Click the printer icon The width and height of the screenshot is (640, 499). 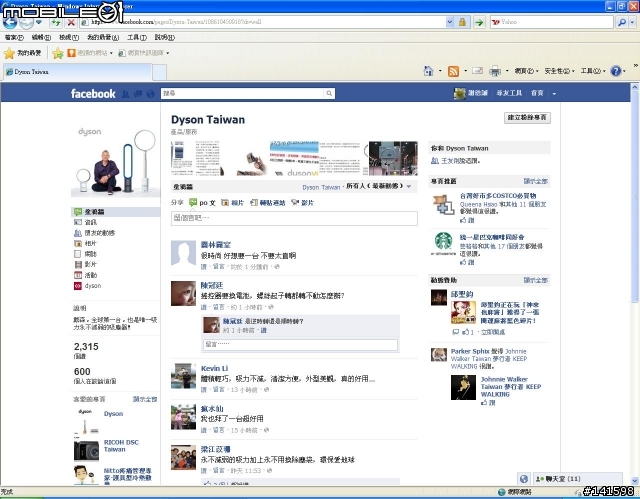(495, 71)
